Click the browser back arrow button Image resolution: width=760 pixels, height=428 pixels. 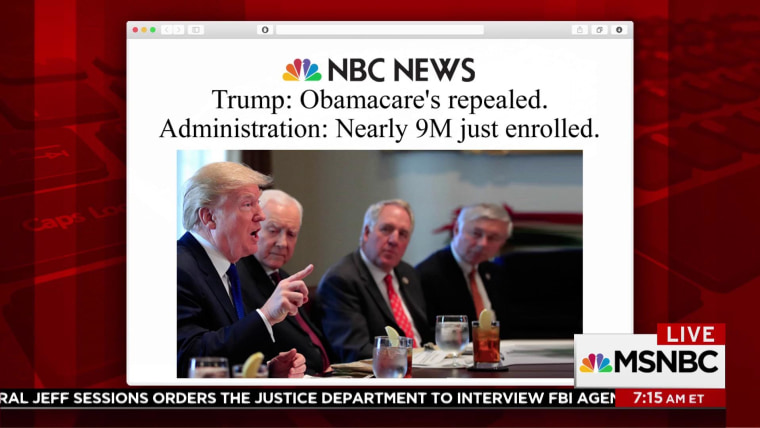tap(167, 30)
